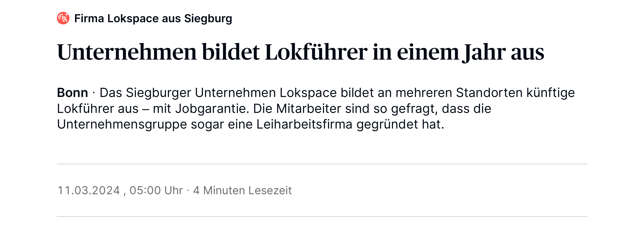This screenshot has width=644, height=247.
Task: Click the word "gefragt" in the teaser
Action: pos(414,109)
